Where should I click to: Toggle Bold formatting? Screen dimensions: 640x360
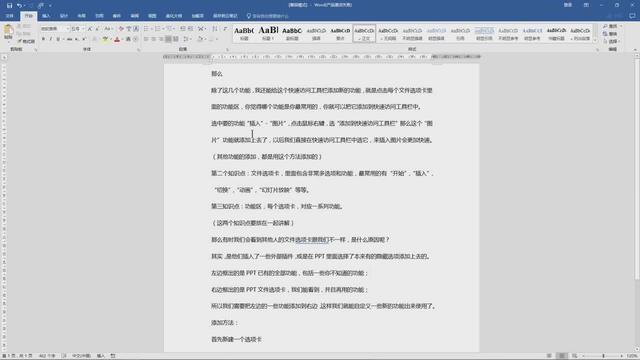pyautogui.click(x=43, y=39)
